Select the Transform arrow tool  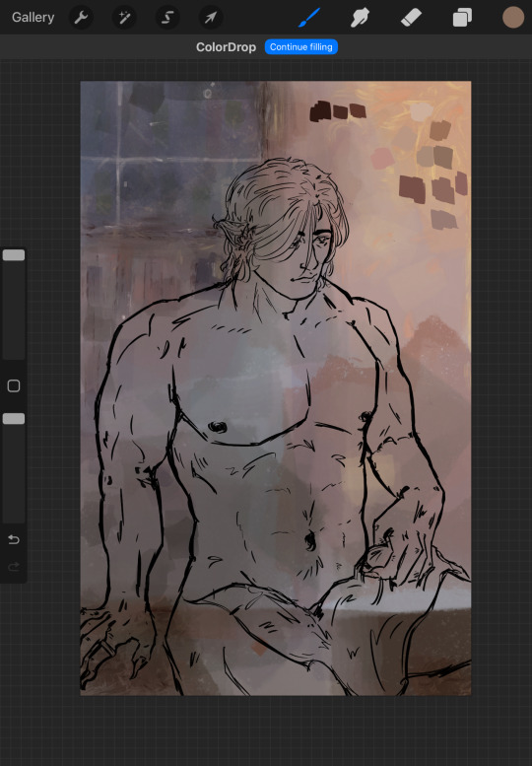click(x=211, y=18)
